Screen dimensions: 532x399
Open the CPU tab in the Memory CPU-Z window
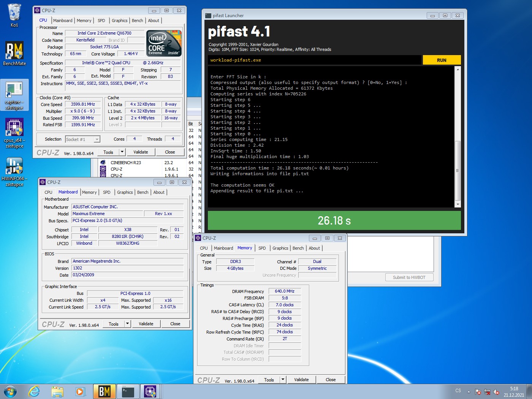204,248
